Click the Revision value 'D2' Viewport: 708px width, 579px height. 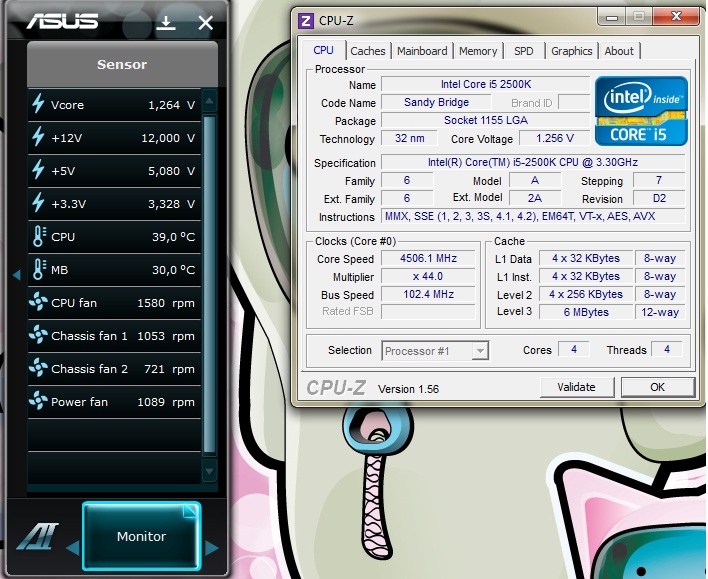(x=659, y=198)
